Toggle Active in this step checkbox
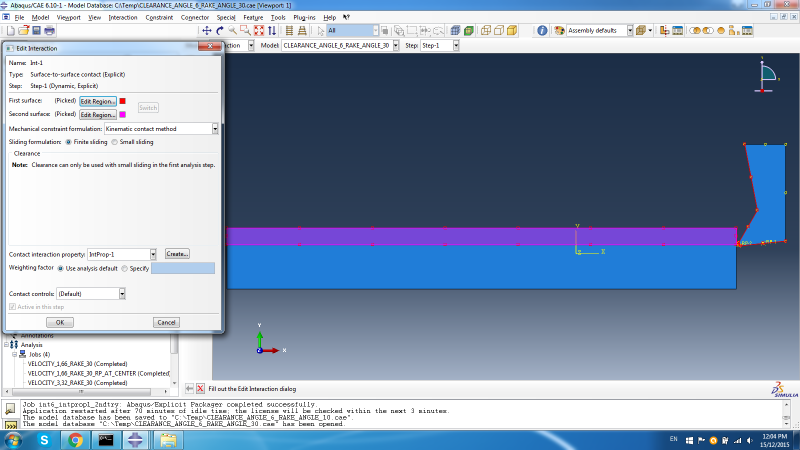 coord(12,307)
